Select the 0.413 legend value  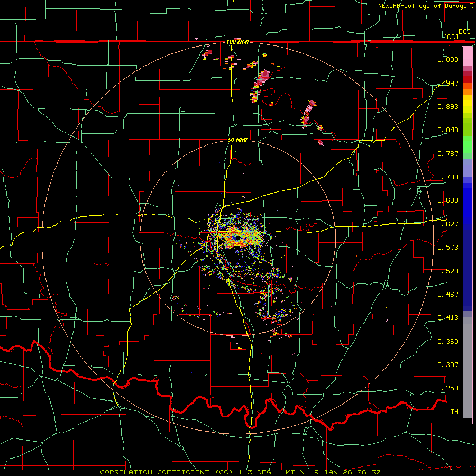pos(448,318)
